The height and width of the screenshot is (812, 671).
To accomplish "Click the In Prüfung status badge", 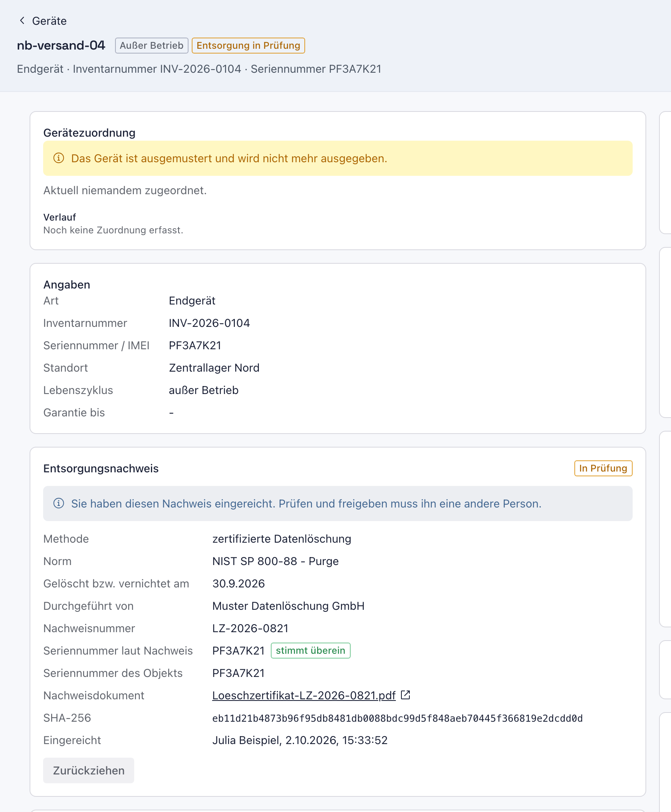I will tap(603, 468).
